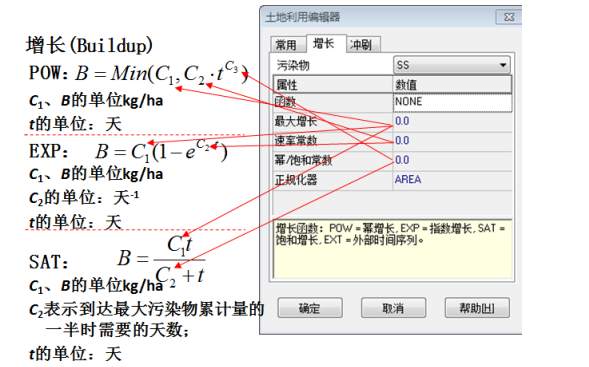The image size is (589, 367).
Task: Click the 确定 button
Action: pyautogui.click(x=310, y=308)
